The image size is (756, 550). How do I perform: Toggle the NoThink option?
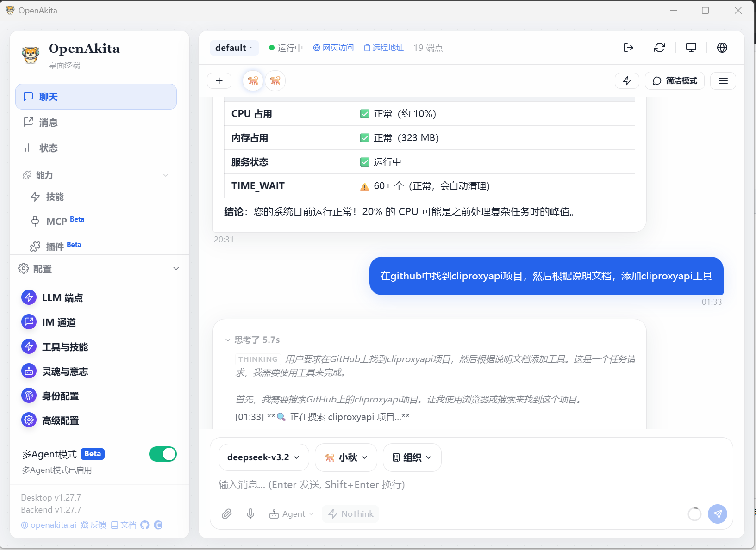tap(351, 514)
